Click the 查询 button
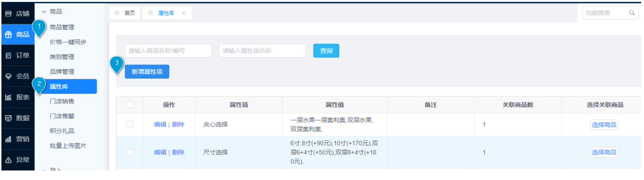This screenshot has width=644, height=180. pos(326,51)
